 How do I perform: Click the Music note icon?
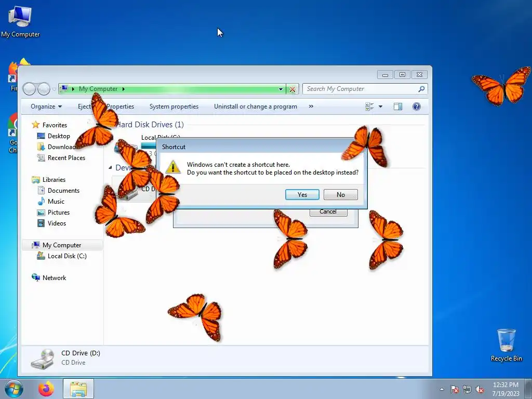(41, 201)
